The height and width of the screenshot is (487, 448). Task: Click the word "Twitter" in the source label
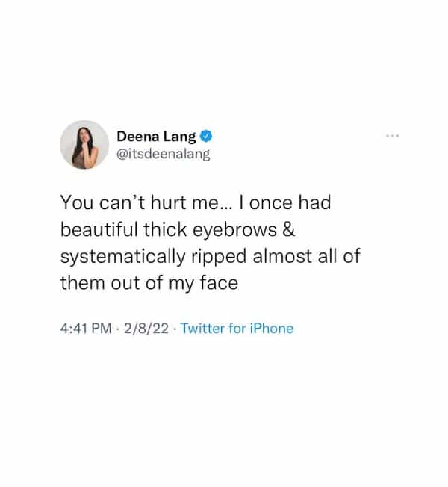pos(202,328)
